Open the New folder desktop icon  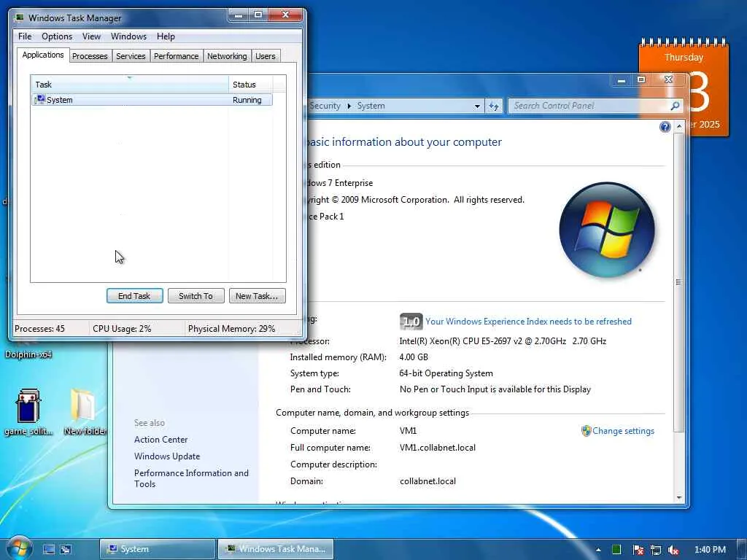pyautogui.click(x=84, y=412)
